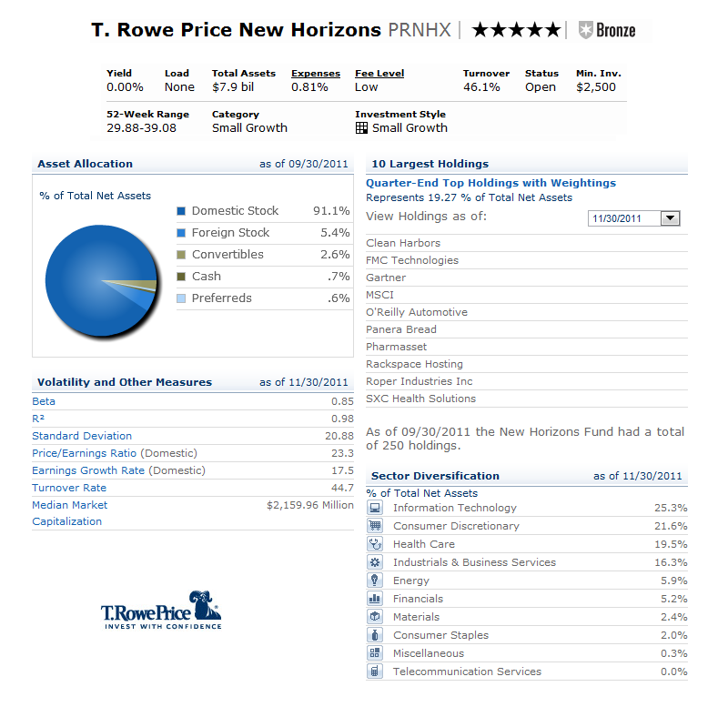Select the MSCI holding row
This screenshot has height=717, width=728.
527,295
